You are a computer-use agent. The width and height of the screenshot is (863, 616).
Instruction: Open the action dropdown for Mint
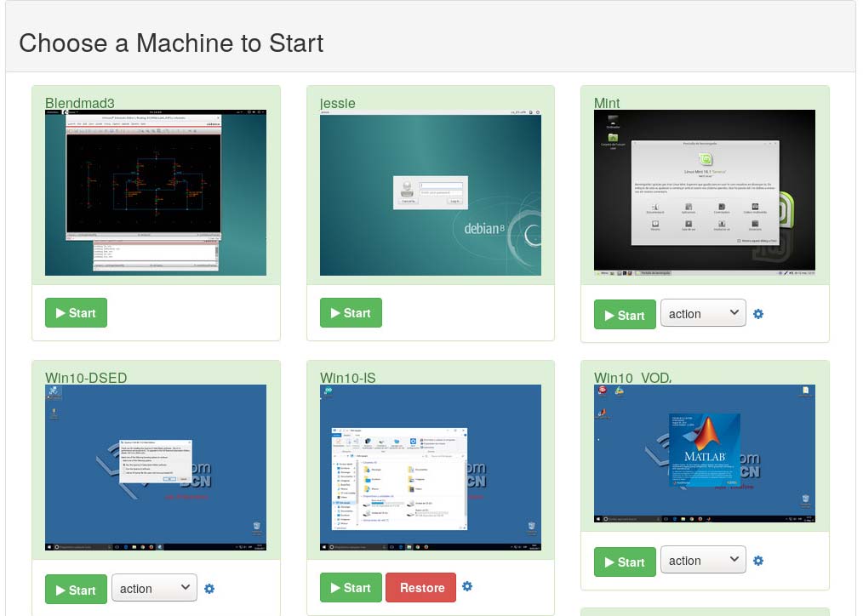(x=703, y=313)
